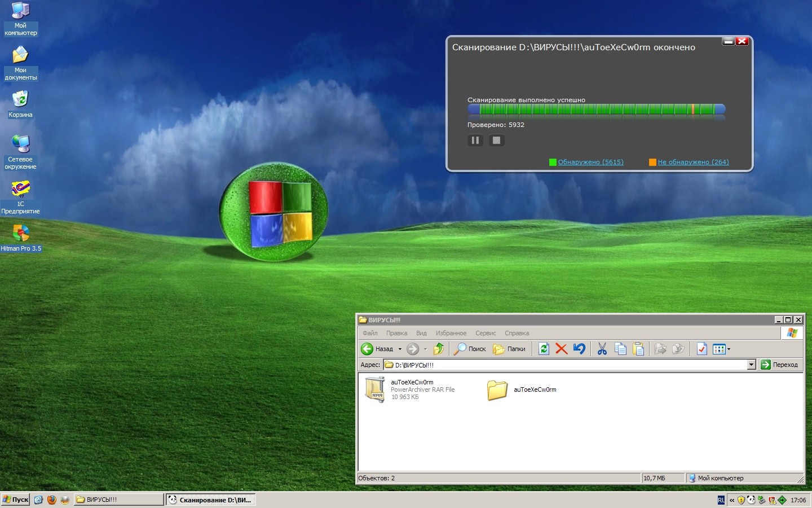Toggle the Папки folders pane button
The image size is (812, 508).
pos(509,349)
